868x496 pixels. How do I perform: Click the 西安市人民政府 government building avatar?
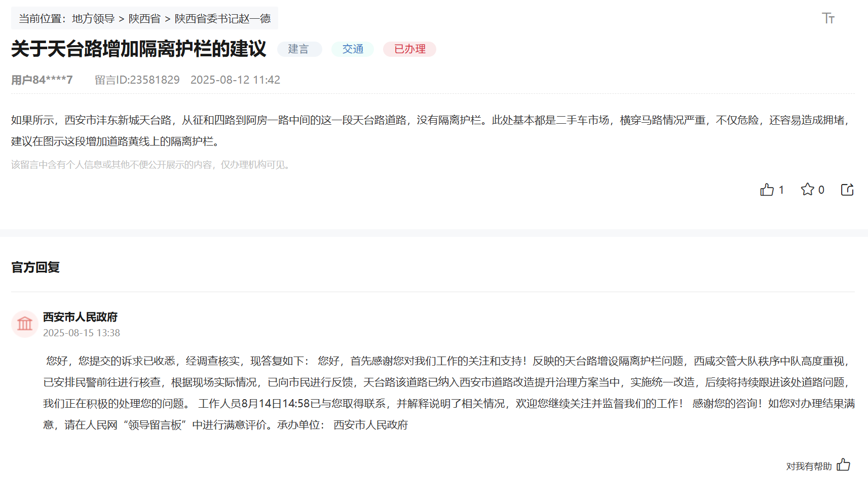pos(24,324)
